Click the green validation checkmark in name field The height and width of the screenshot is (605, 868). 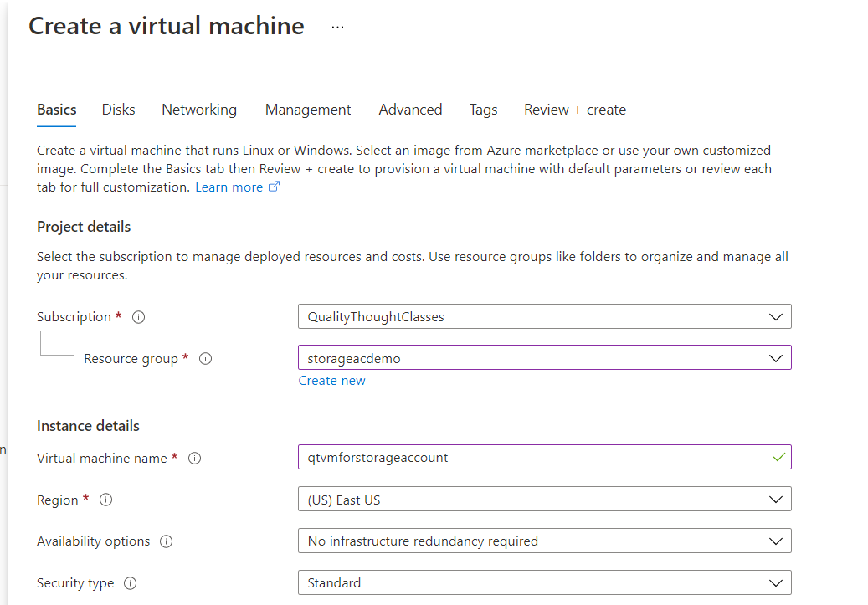click(x=778, y=457)
